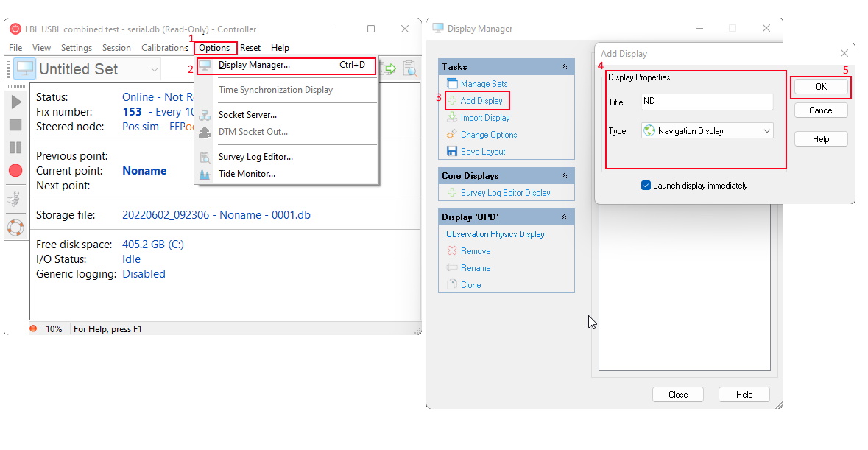Click OK in Add Display dialog
The image size is (868, 450).
pyautogui.click(x=821, y=87)
